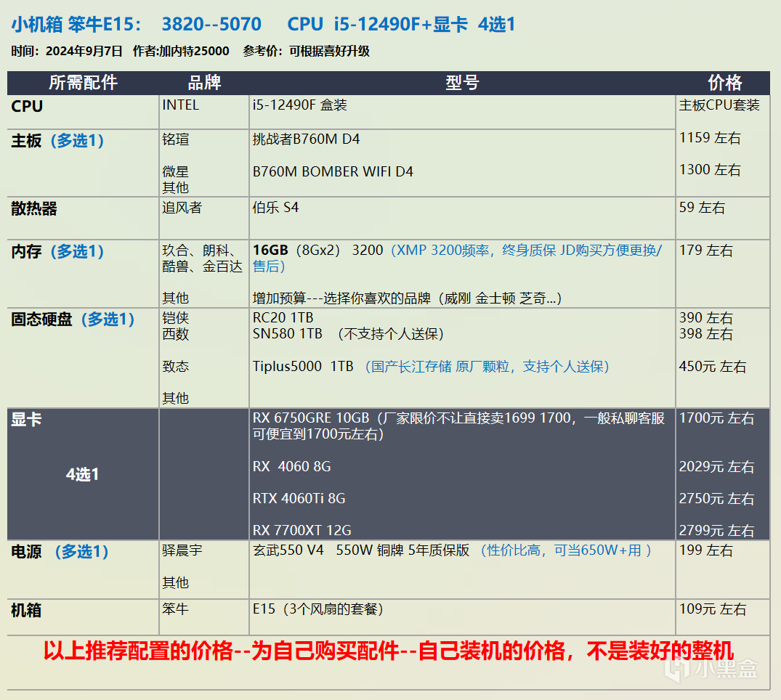
Task: Click the 玄武550 V4 power supply model
Action: pos(361,550)
